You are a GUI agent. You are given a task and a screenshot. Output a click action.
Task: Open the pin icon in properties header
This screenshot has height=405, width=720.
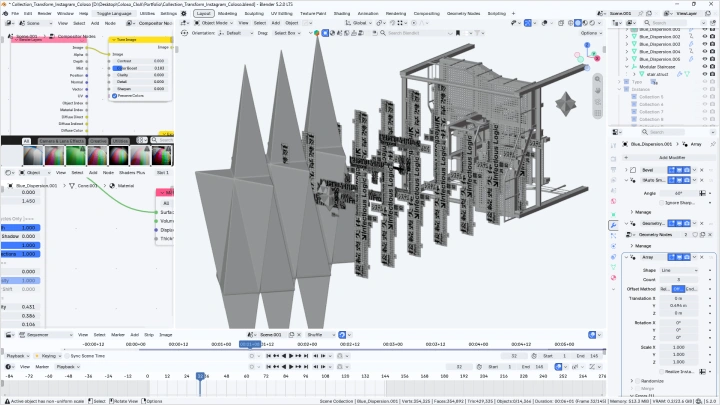click(713, 144)
